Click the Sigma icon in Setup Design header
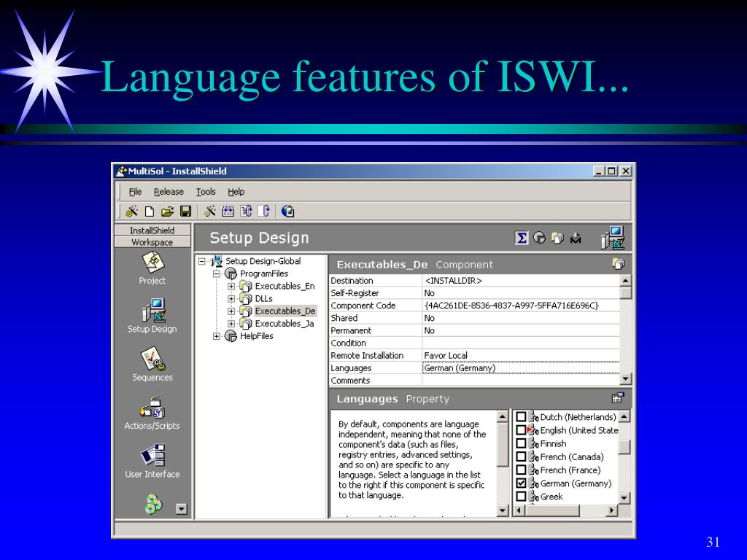The width and height of the screenshot is (747, 560). [522, 238]
